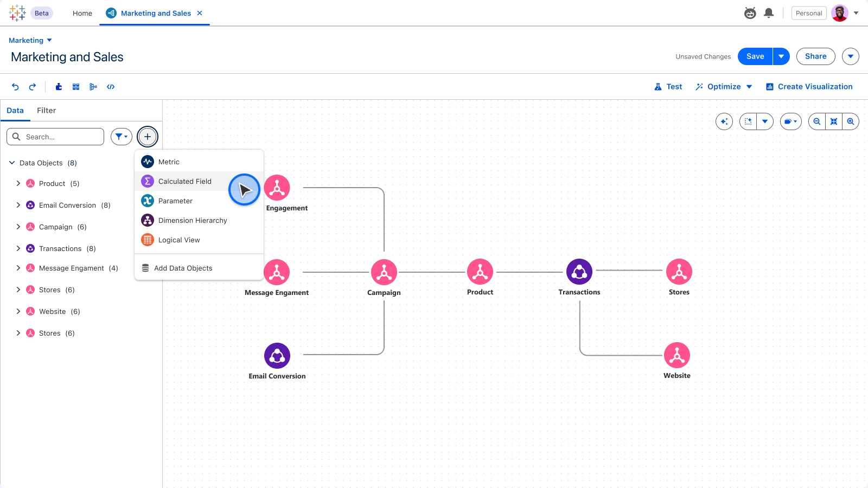The width and height of the screenshot is (868, 488).
Task: Choose Metric from the add menu
Action: point(199,162)
